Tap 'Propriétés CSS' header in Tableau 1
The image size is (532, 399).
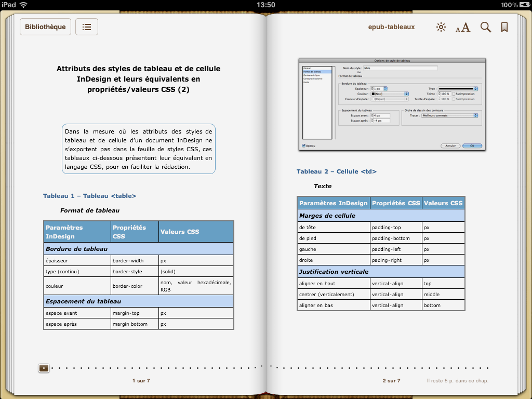pyautogui.click(x=135, y=232)
